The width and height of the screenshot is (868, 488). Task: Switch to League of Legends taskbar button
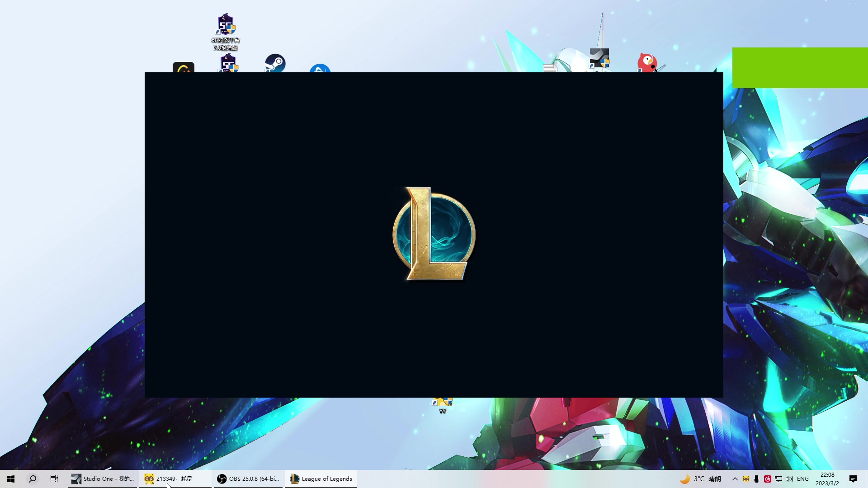[x=321, y=479]
